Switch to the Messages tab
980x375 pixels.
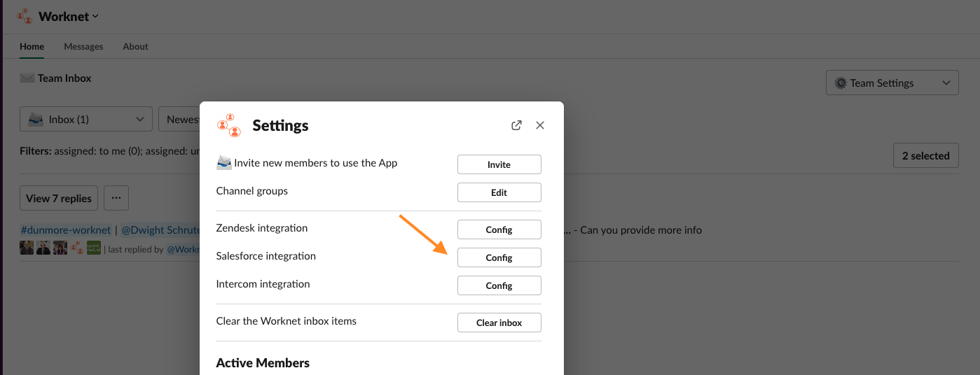(83, 46)
